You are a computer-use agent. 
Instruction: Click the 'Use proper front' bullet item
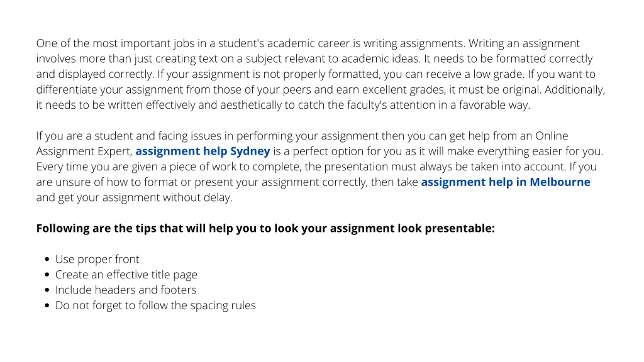[97, 260]
